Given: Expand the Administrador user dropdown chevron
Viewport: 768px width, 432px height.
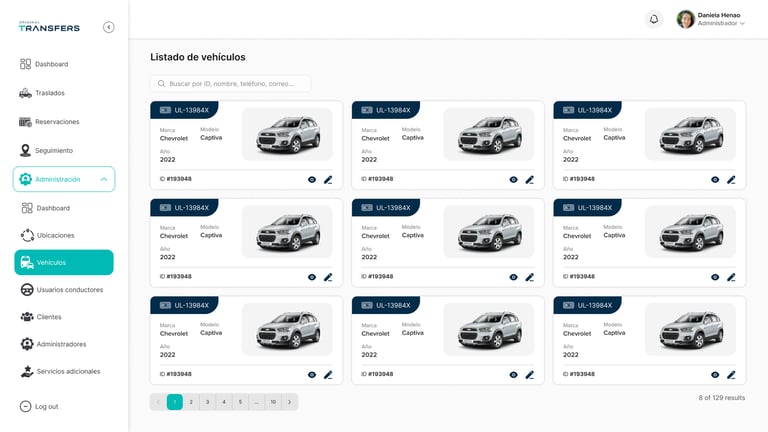Looking at the screenshot, I should click(x=743, y=24).
